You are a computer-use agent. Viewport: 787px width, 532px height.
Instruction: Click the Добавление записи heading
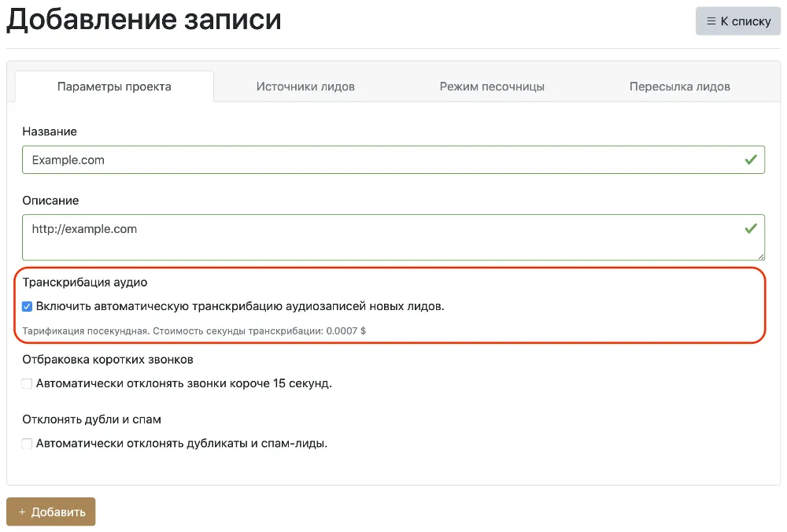coord(143,20)
